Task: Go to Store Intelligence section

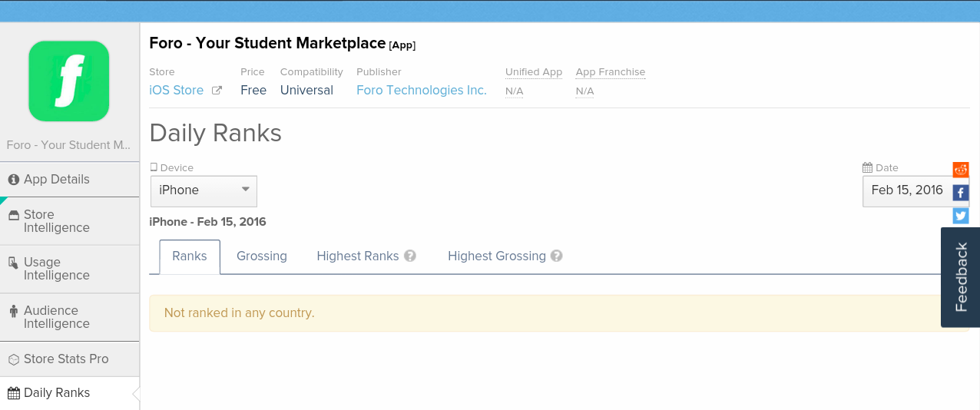Action: point(57,221)
